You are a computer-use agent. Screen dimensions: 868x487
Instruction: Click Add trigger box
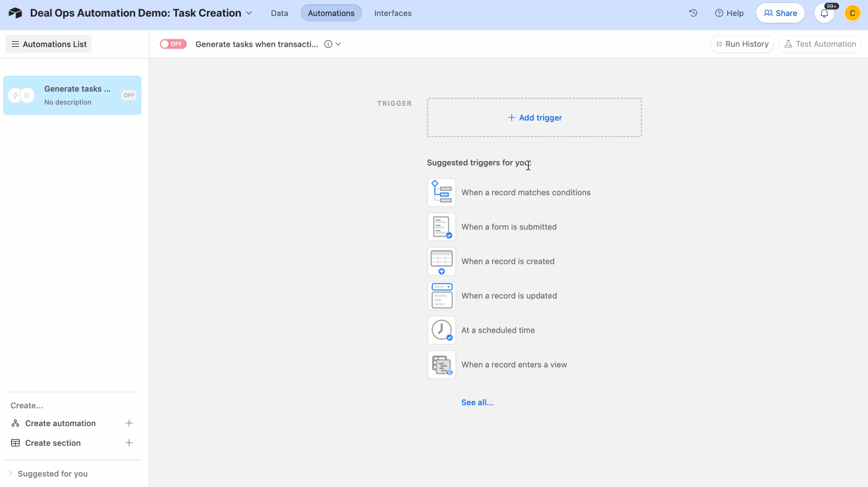[534, 117]
